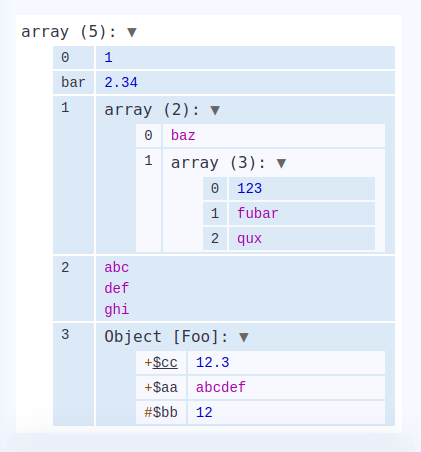Click the fubar string value
Image resolution: width=421 pixels, height=452 pixels.
pos(258,213)
